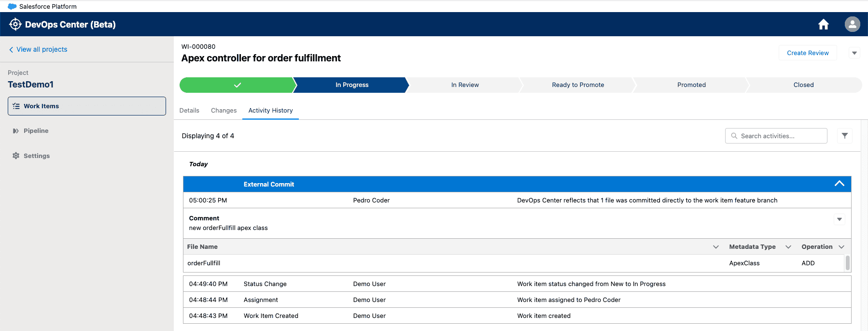Screen dimensions: 868x331
Task: Select the Activity History tab
Action: (x=270, y=111)
